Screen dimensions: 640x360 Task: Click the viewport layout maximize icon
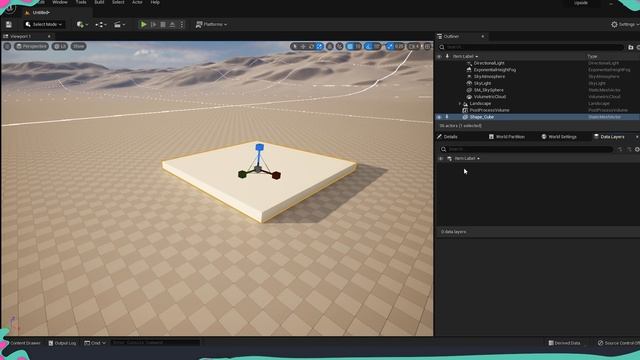click(427, 47)
